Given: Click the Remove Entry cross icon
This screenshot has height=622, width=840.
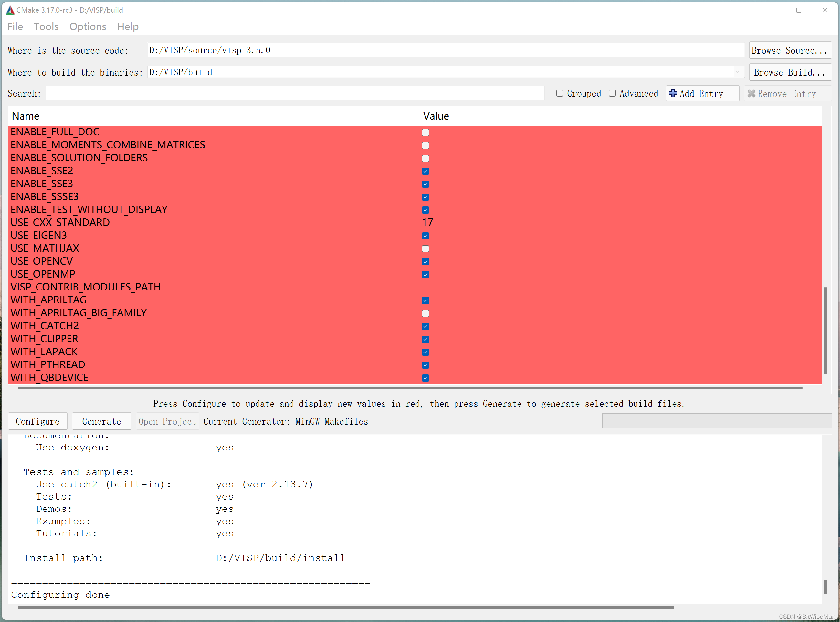Looking at the screenshot, I should (x=751, y=93).
